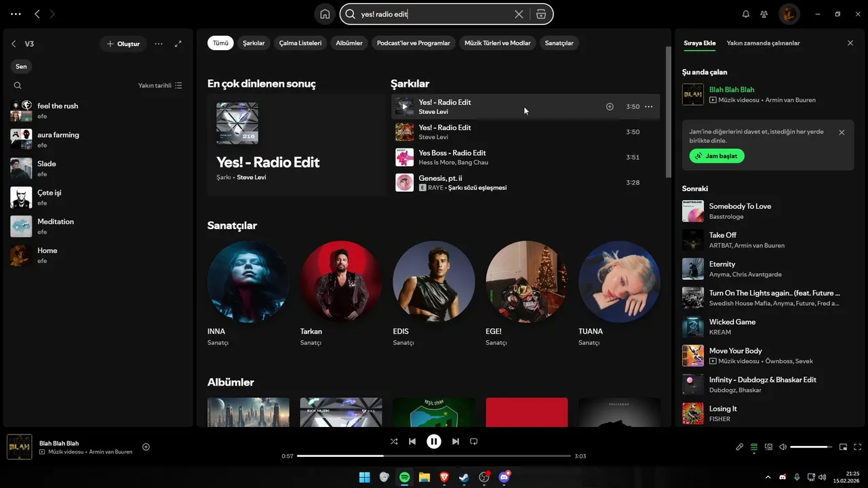Switch to 'Yakın zamanda çalınanlar' tab
Viewport: 868px width, 488px height.
tap(763, 43)
